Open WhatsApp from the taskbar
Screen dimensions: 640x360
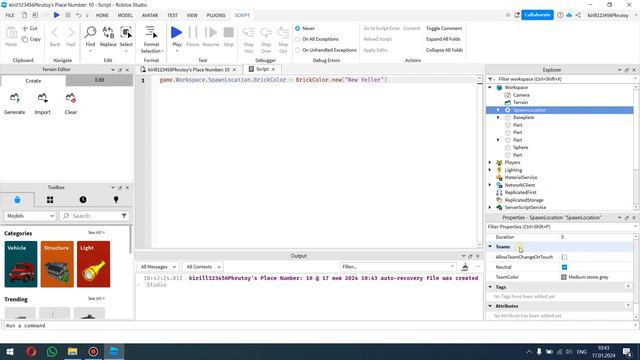(x=52, y=351)
